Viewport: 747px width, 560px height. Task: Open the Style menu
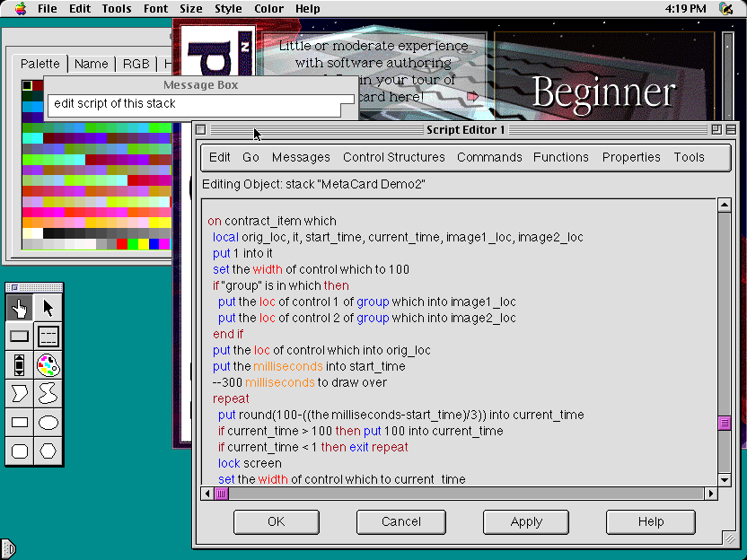tap(228, 9)
